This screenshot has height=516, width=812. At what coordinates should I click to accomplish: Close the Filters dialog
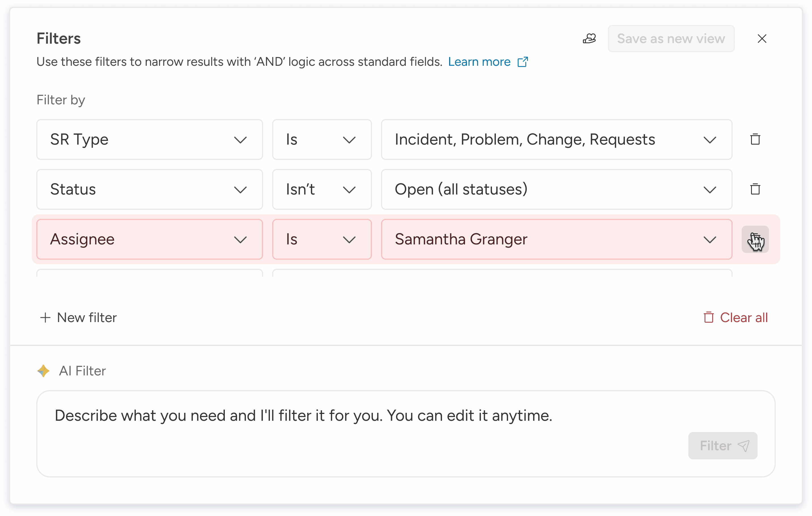click(762, 39)
